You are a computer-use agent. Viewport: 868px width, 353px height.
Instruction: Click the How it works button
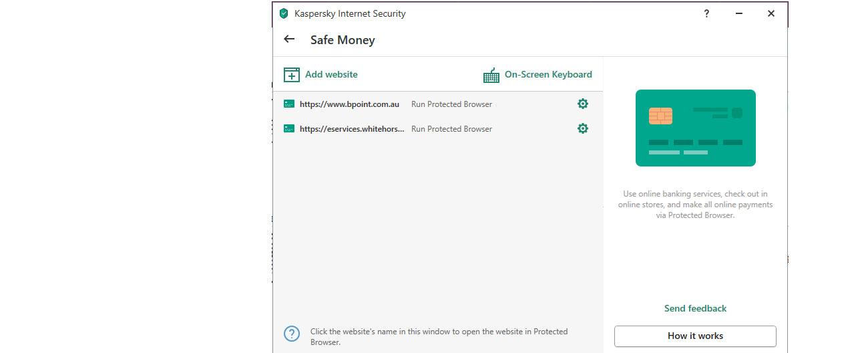(x=695, y=336)
